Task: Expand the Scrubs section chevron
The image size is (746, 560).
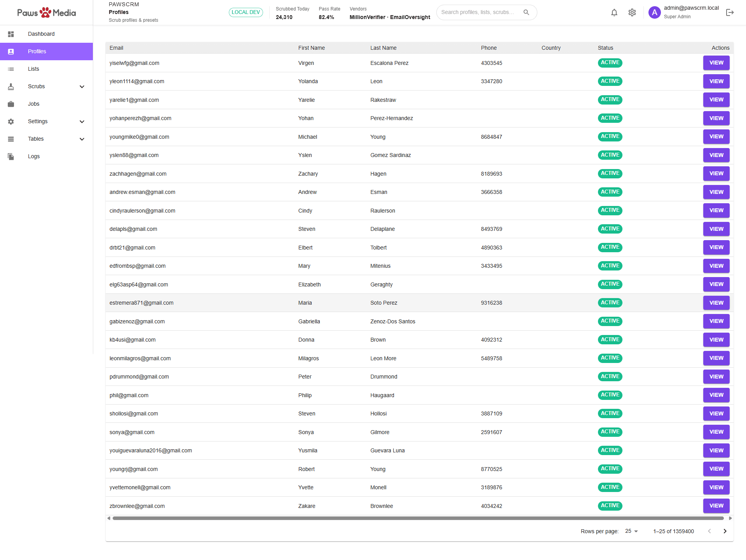Action: click(82, 86)
